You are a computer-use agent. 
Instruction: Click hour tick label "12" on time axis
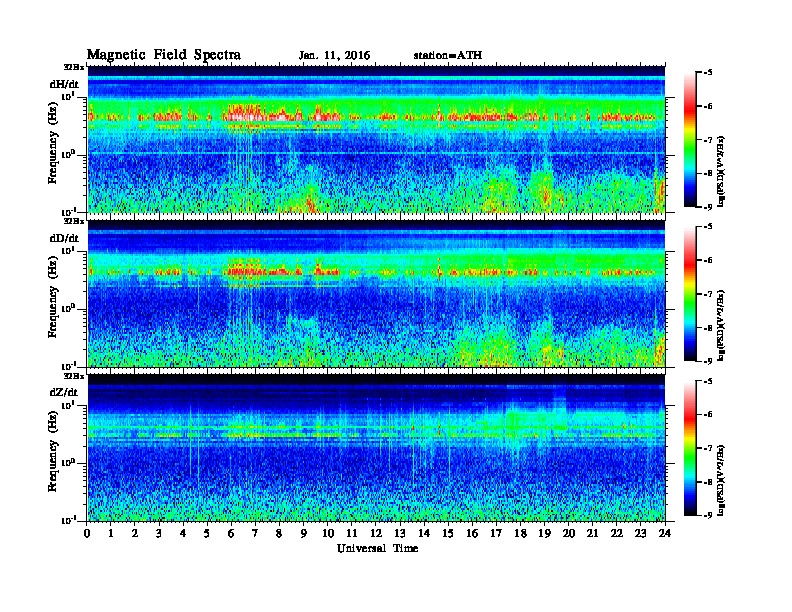tap(376, 534)
